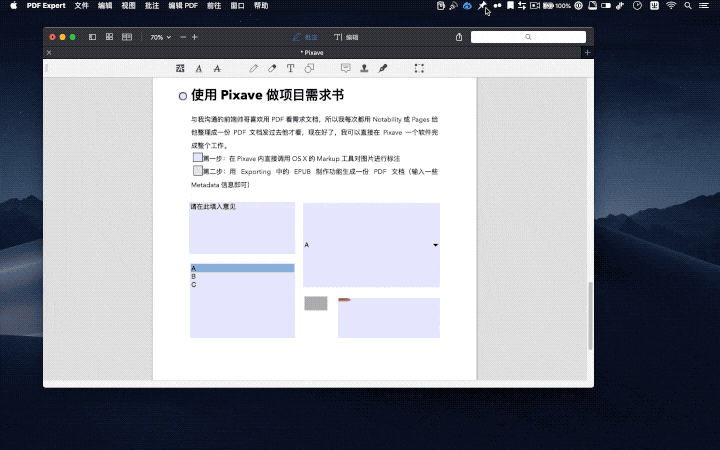Screen dimensions: 720x450
Task: Select the signature pen tool
Action: (382, 68)
